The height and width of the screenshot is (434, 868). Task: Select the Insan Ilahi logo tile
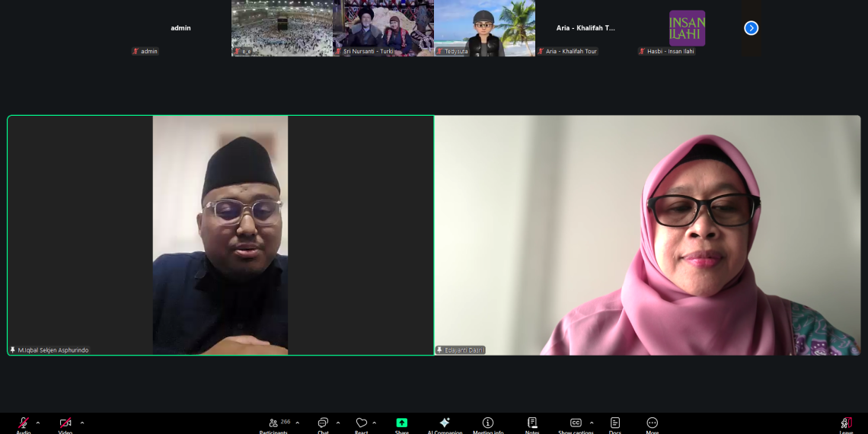point(687,27)
